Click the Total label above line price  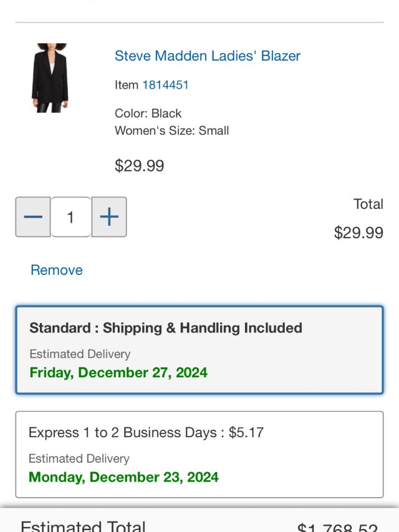(368, 204)
